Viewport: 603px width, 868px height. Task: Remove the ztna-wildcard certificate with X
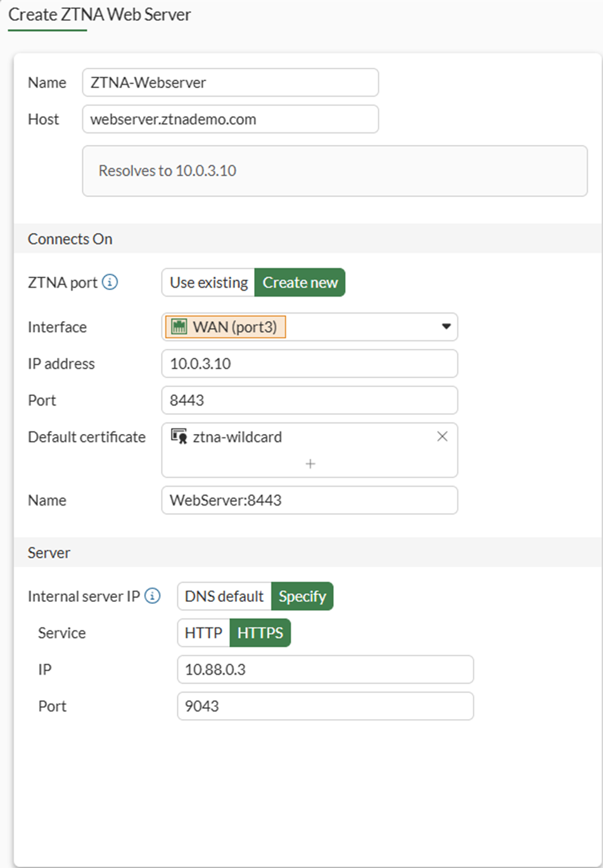[x=442, y=437]
